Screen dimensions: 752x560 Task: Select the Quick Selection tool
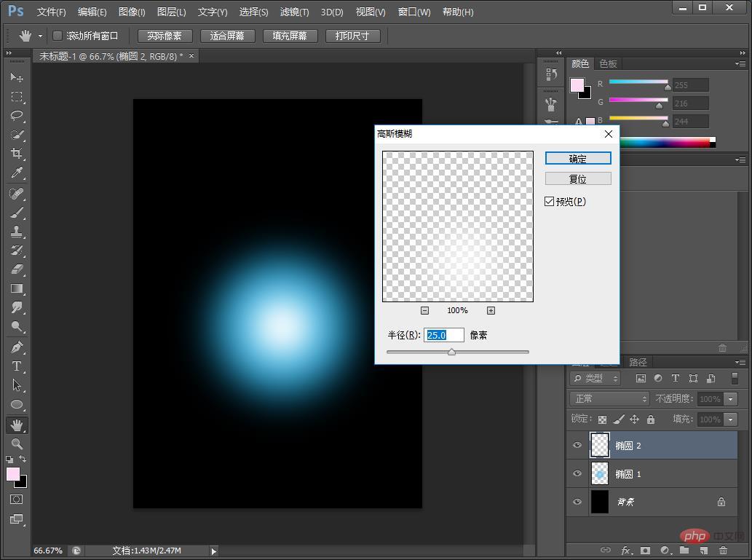point(17,135)
